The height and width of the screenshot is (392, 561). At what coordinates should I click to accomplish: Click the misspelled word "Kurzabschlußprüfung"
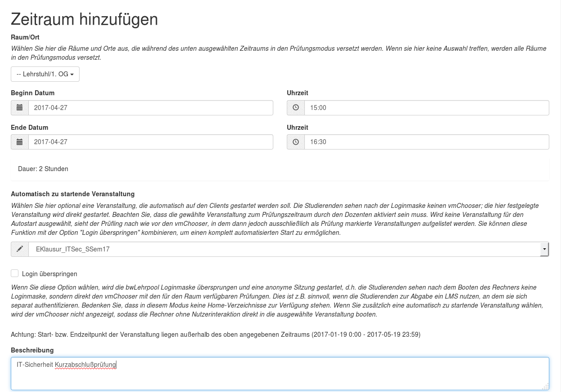(85, 365)
